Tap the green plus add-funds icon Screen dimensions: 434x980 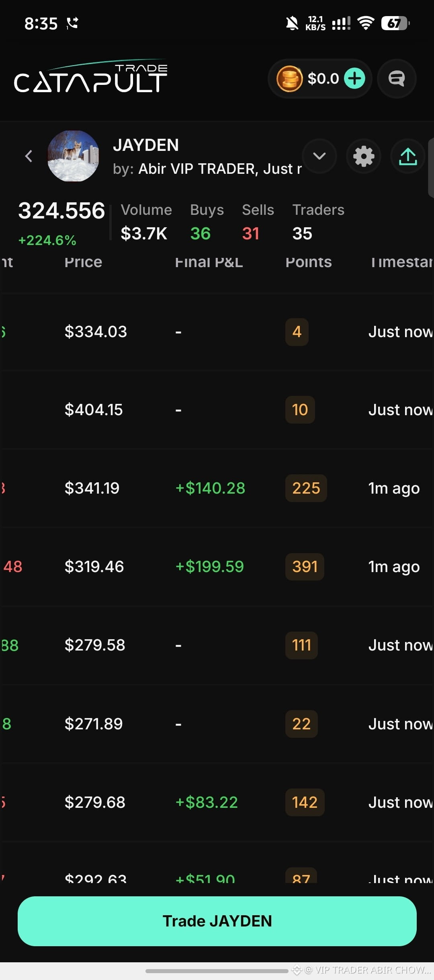354,78
